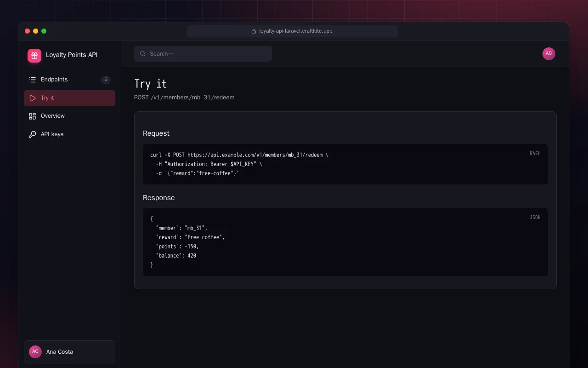The height and width of the screenshot is (368, 588).
Task: Click Ana Costa's sidebar avatar
Action: point(35,352)
